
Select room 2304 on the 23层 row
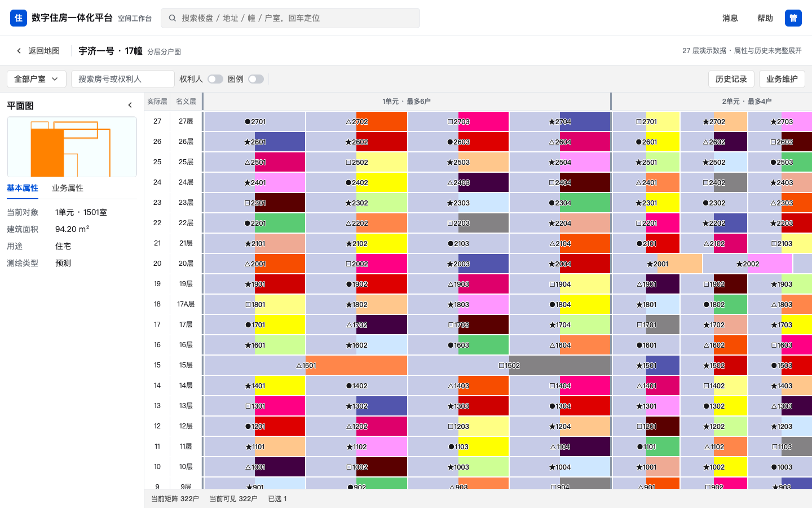[560, 203]
